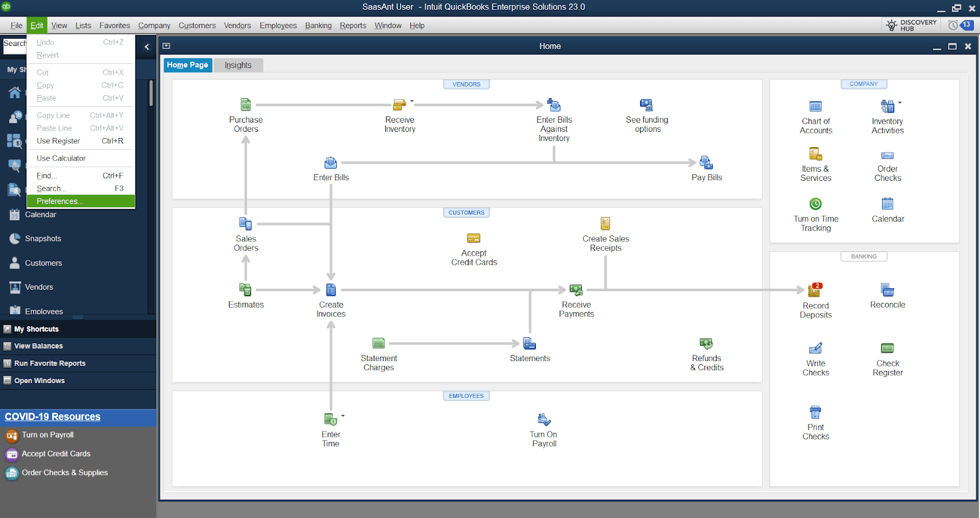This screenshot has width=980, height=518.
Task: Open Statement Charges icon
Action: [x=379, y=343]
